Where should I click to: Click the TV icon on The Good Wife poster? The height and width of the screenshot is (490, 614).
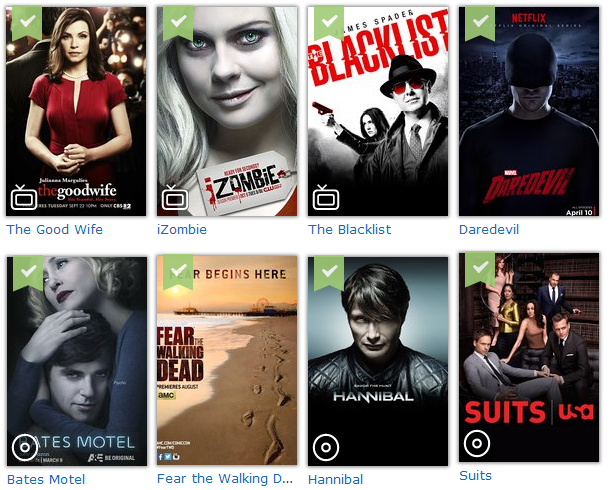click(24, 197)
